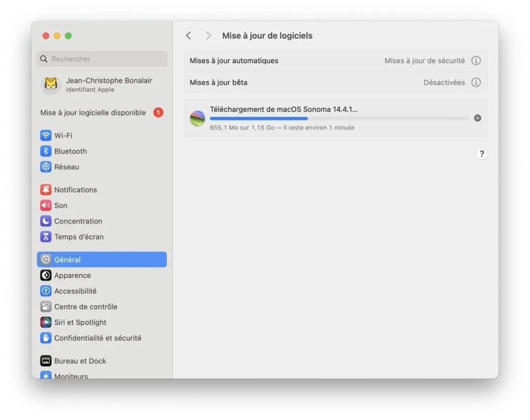The width and height of the screenshot is (530, 420).
Task: Click the Rechercher search field
Action: click(101, 59)
